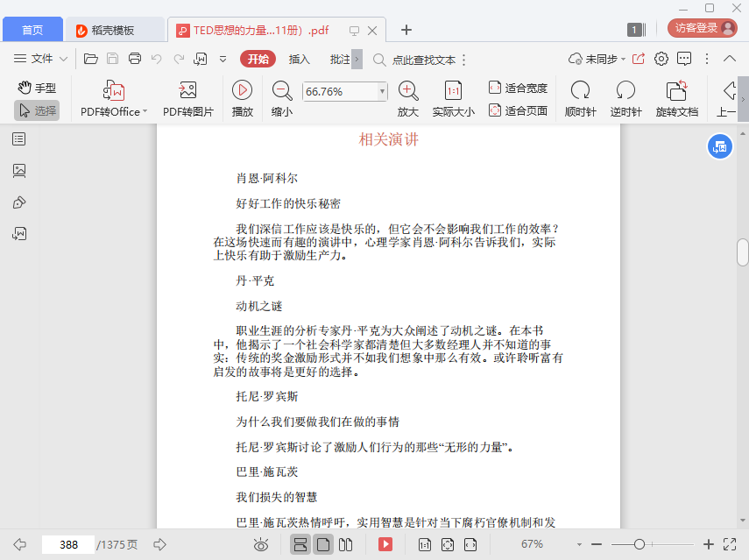Click the 缩小 zoom out tool
The height and width of the screenshot is (560, 749).
point(282,99)
